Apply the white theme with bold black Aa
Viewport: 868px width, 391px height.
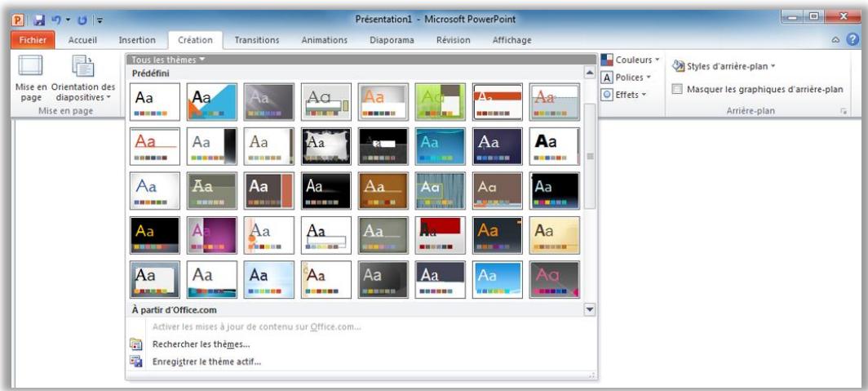click(554, 146)
